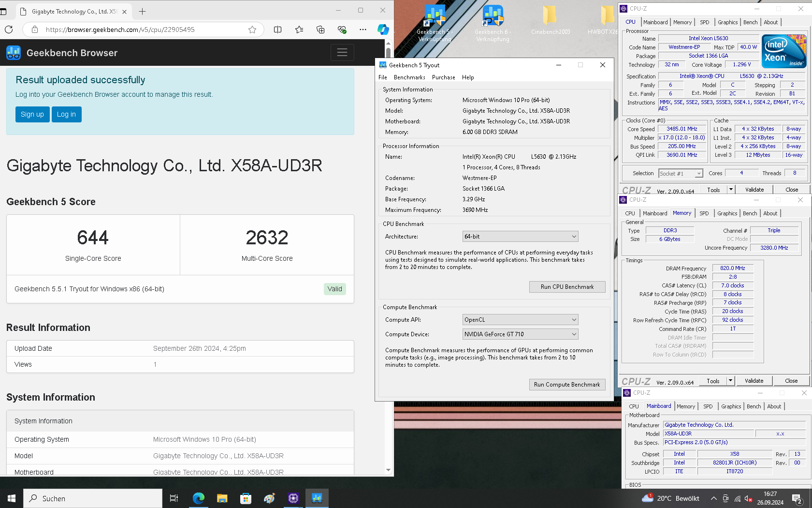812x508 pixels.
Task: Open Geekbench 6 desktop shortcut
Action: 493,23
